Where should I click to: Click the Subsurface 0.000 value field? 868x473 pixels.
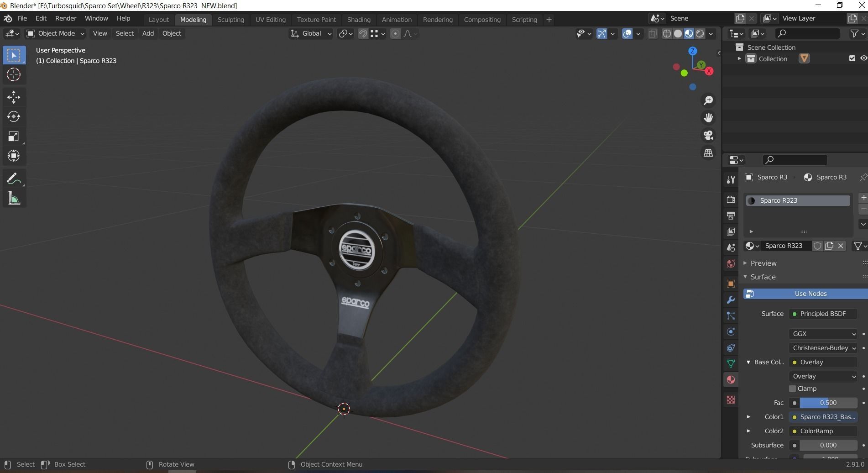click(x=828, y=445)
